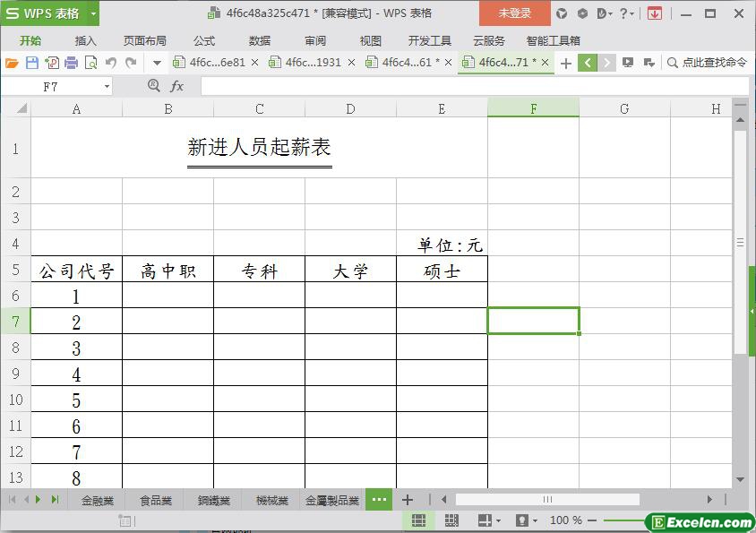The height and width of the screenshot is (533, 756).
Task: Click the red download arrow icon
Action: click(654, 13)
